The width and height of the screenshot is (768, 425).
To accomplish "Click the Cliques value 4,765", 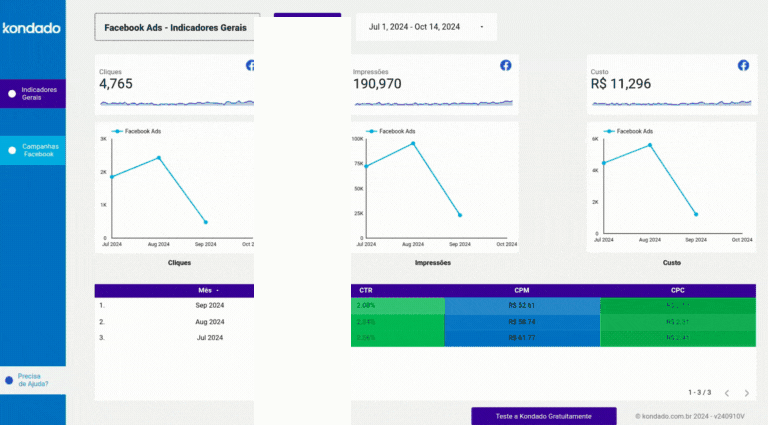I will [x=116, y=84].
